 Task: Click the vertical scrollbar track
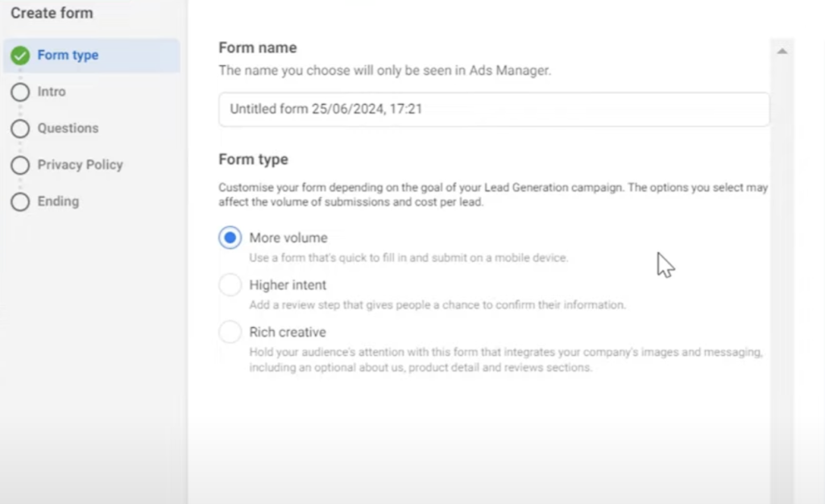[781, 282]
